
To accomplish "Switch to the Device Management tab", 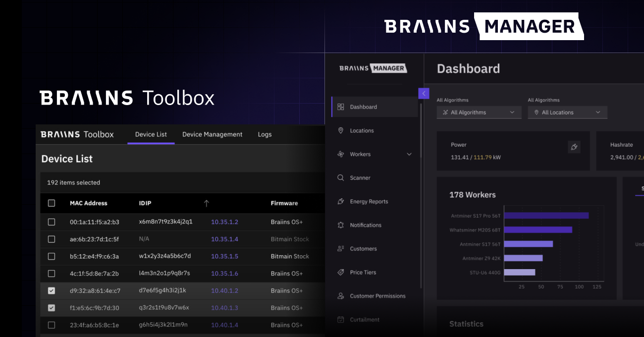I will [x=212, y=134].
